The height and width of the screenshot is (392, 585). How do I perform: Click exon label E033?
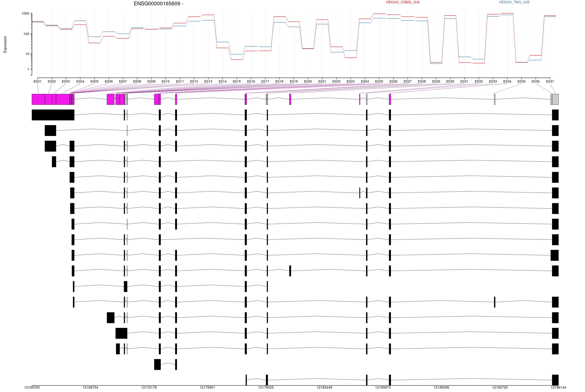493,82
